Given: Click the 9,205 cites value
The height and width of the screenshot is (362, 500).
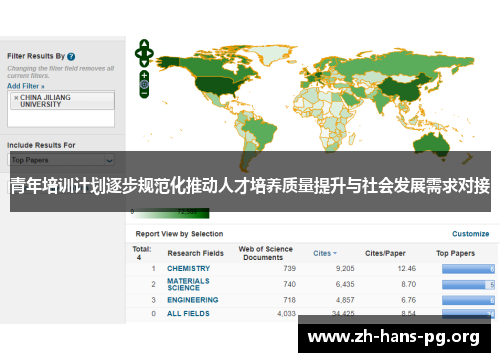Looking at the screenshot, I should (x=345, y=268).
